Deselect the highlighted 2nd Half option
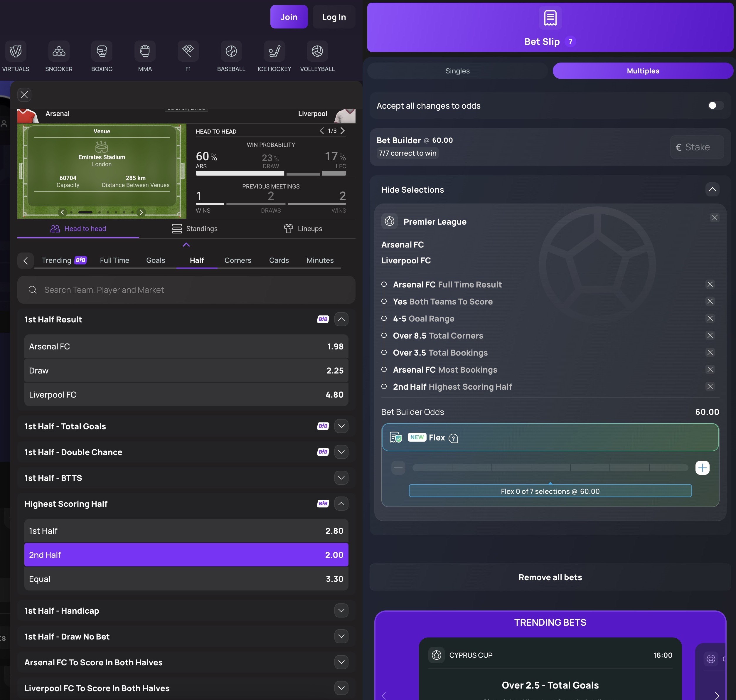 tap(186, 555)
